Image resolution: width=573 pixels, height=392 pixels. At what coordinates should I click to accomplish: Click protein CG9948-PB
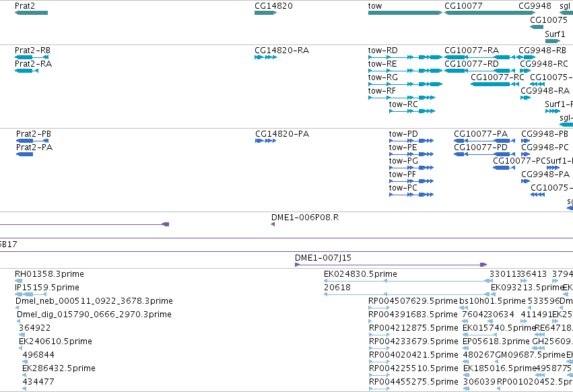pos(525,141)
